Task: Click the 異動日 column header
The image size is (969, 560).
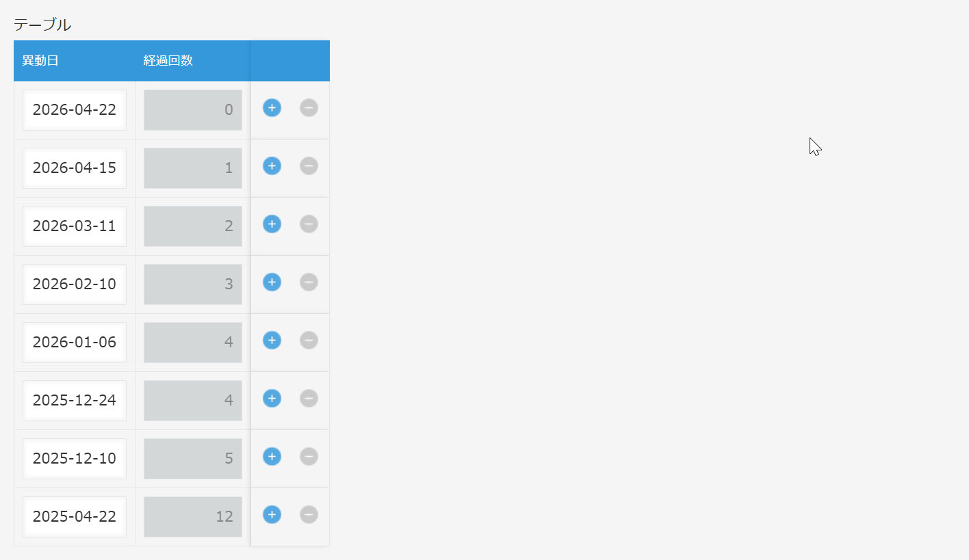Action: [40, 61]
